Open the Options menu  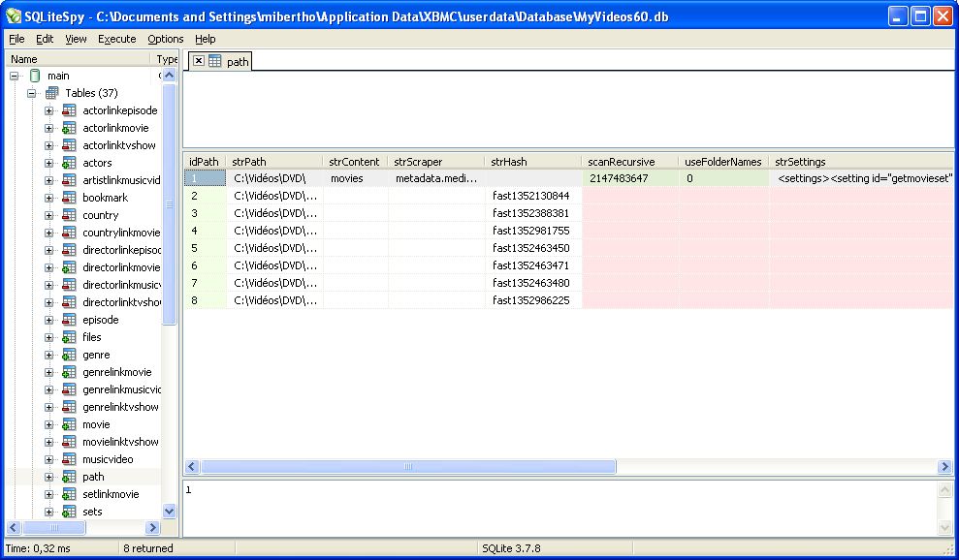click(165, 39)
